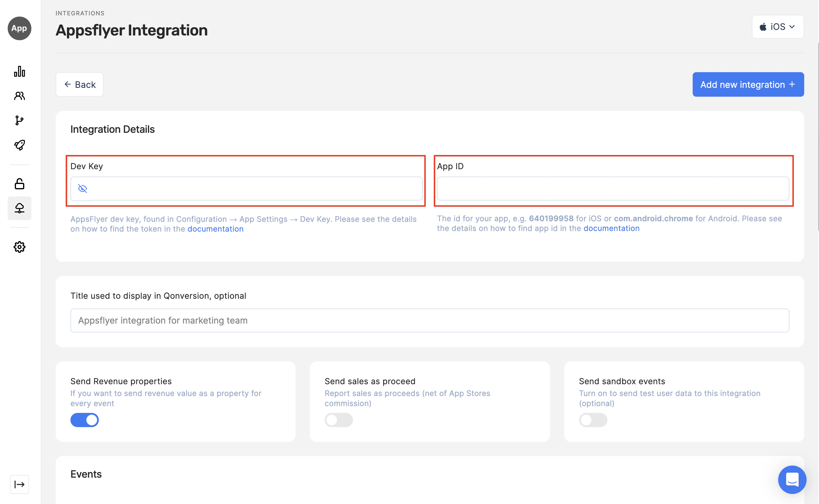Reveal Dev Key with eye icon
The width and height of the screenshot is (819, 504).
pos(82,189)
